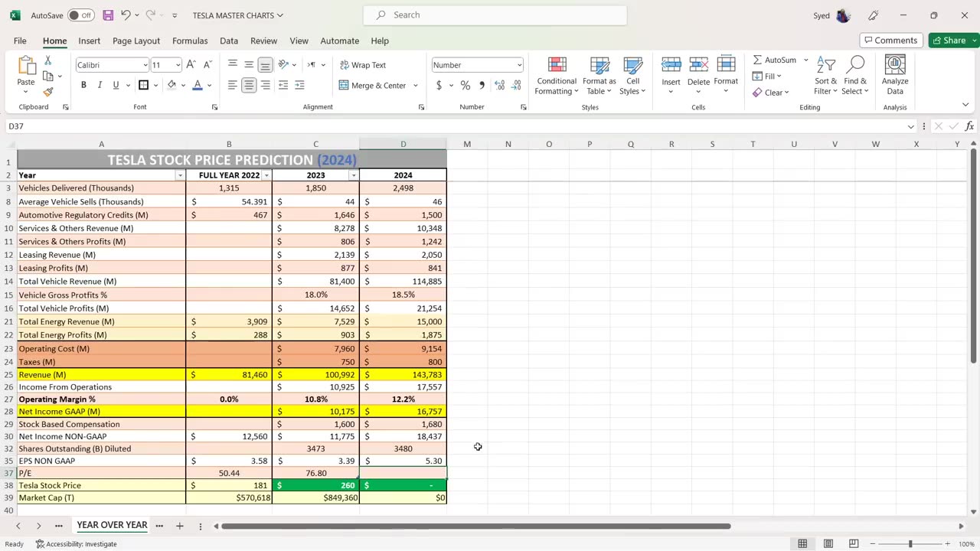Open the Data tab
Image resolution: width=980 pixels, height=551 pixels.
229,41
